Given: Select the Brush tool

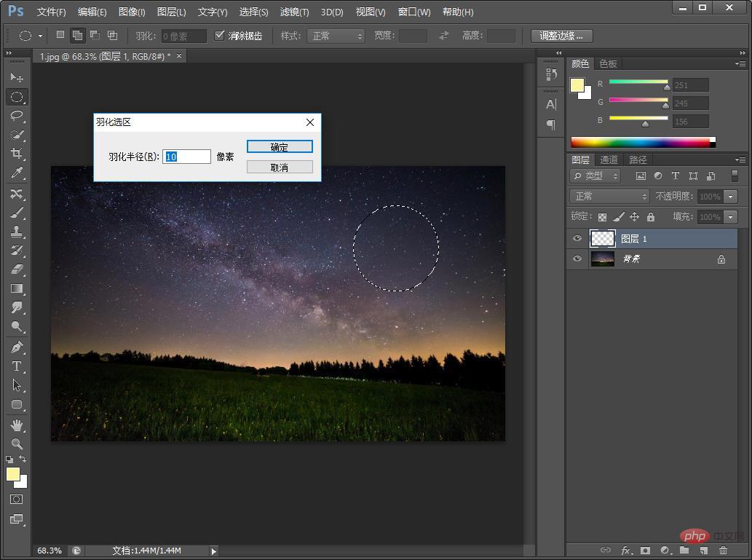Looking at the screenshot, I should click(17, 213).
